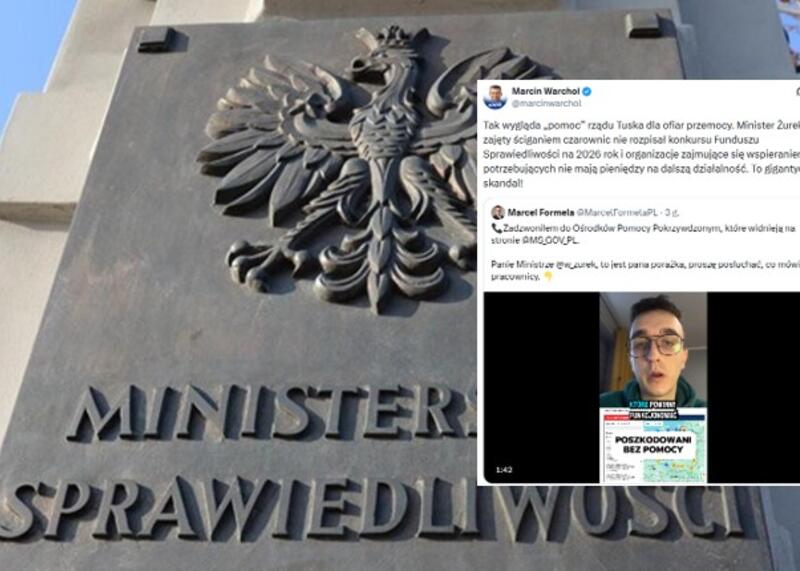This screenshot has width=800, height=571.
Task: Click the main tweet text about Fundusz Sprawiedliwości
Action: tap(641, 155)
